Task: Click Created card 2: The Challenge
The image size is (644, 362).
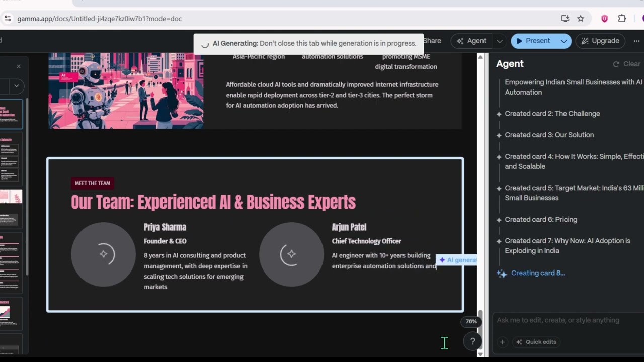Action: [552, 114]
